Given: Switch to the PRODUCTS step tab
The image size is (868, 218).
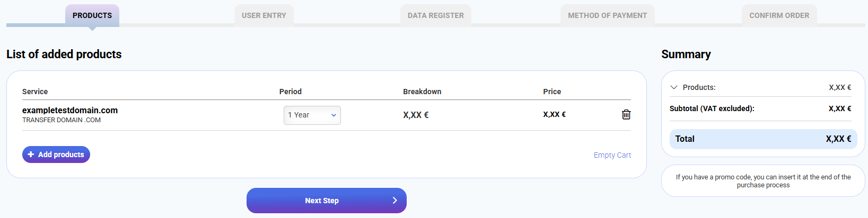Looking at the screenshot, I should [x=92, y=15].
